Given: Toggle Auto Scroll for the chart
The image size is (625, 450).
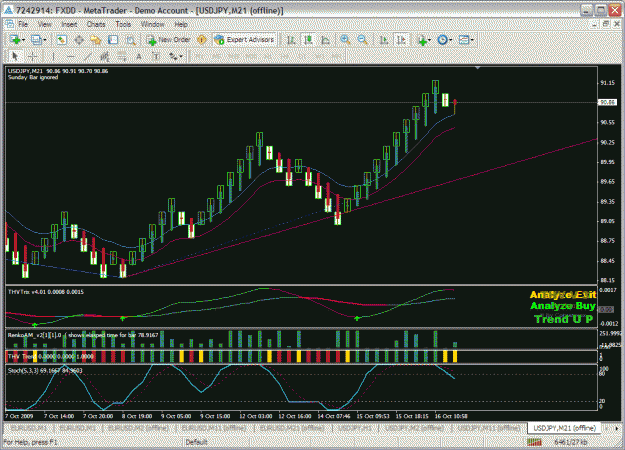Looking at the screenshot, I should click(x=383, y=40).
